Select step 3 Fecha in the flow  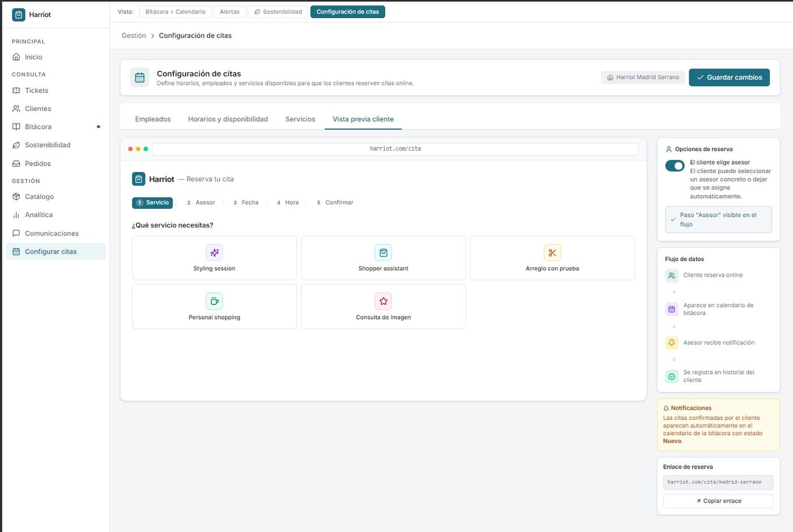click(x=246, y=203)
